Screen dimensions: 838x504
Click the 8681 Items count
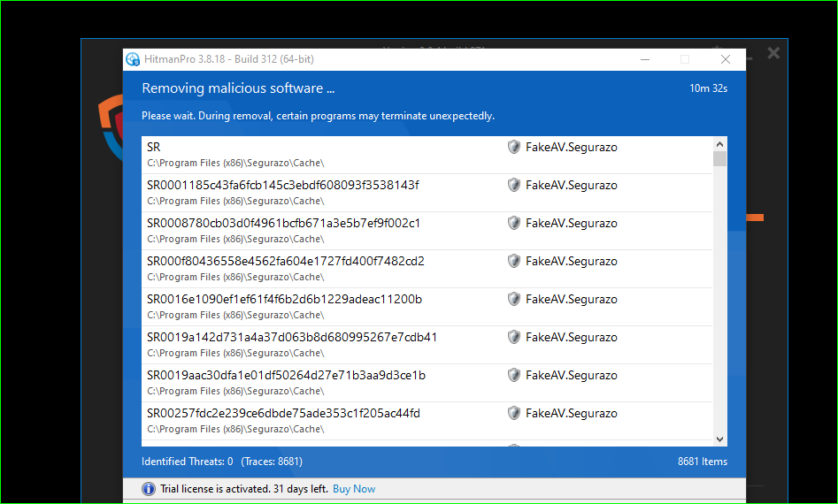pyautogui.click(x=703, y=462)
